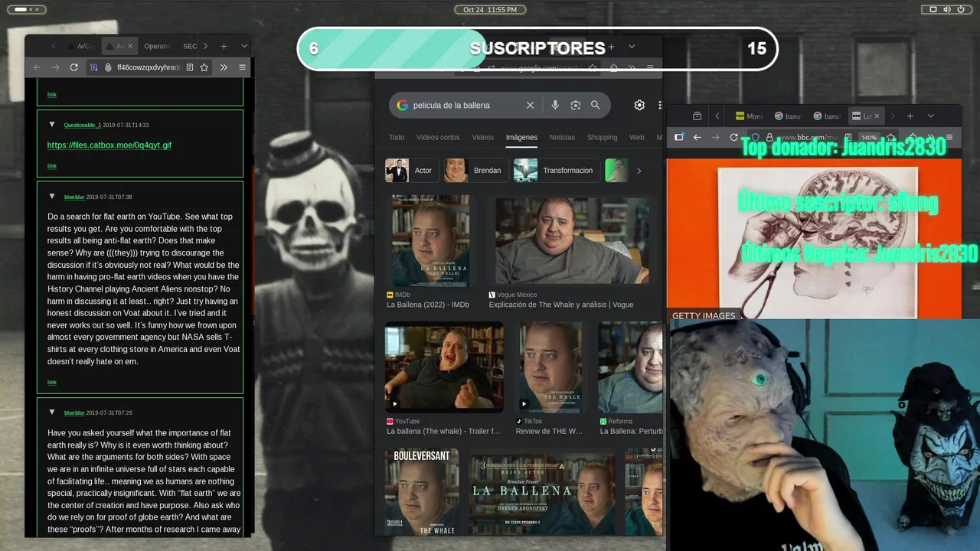This screenshot has height=551, width=980.
Task: Open tracking protection shield on BBC page
Action: pyautogui.click(x=756, y=137)
